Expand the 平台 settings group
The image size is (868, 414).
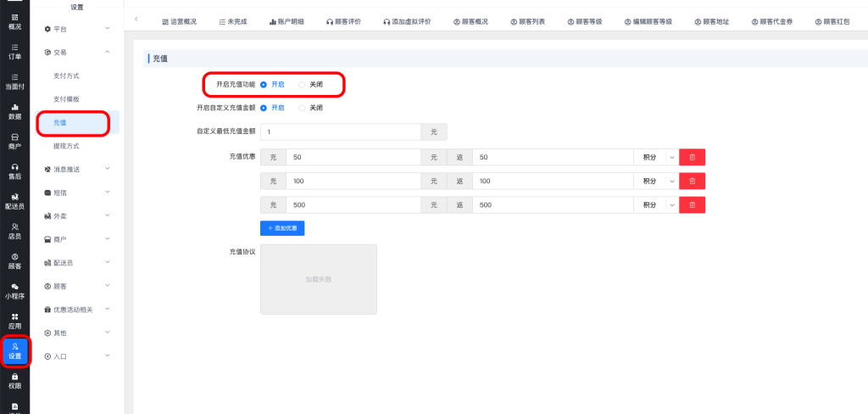[76, 30]
